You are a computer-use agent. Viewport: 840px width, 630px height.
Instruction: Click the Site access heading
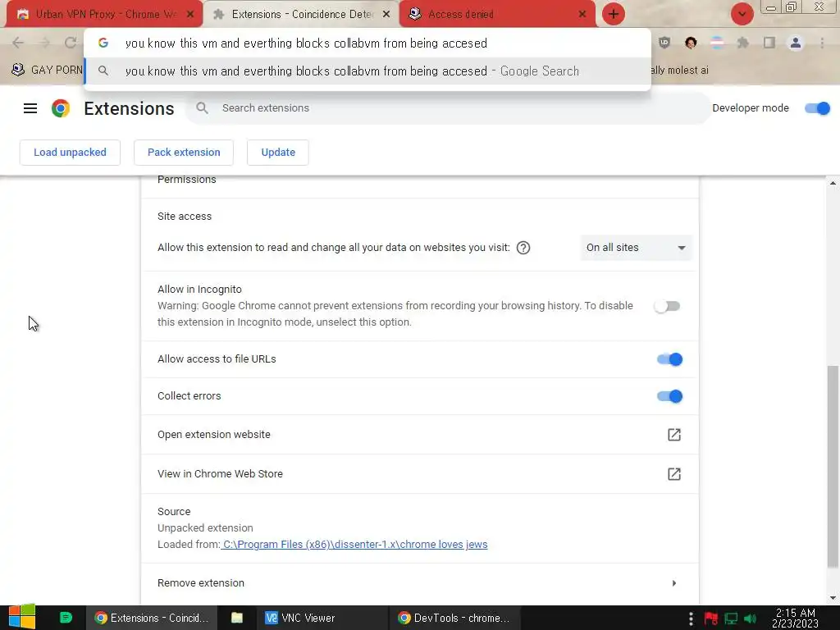[185, 217]
